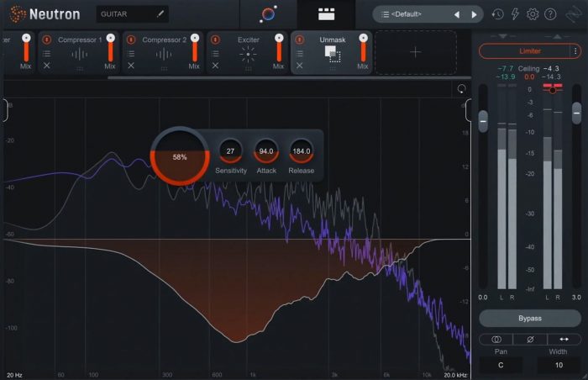This screenshot has width=588, height=380.
Task: Open the Default preset list
Action: 406,14
